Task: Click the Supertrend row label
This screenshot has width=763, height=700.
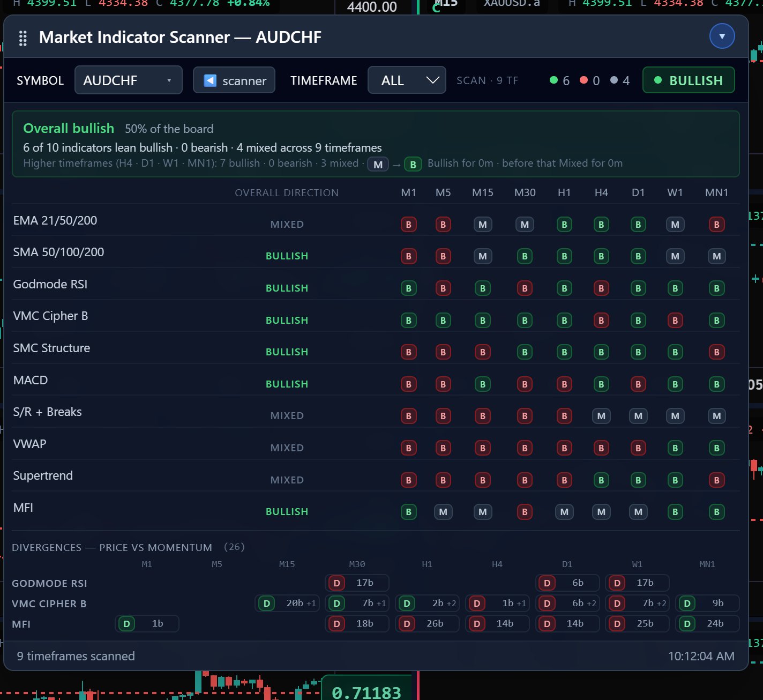Action: (43, 476)
